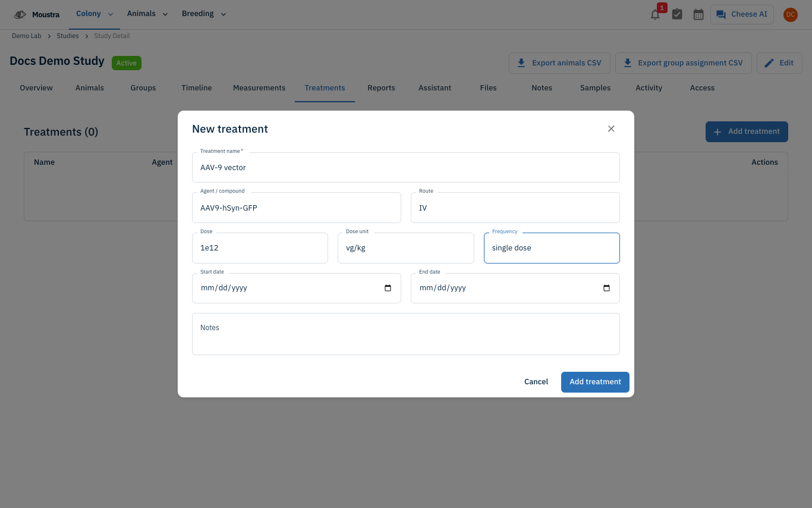Expand the Colony menu

pyautogui.click(x=95, y=14)
